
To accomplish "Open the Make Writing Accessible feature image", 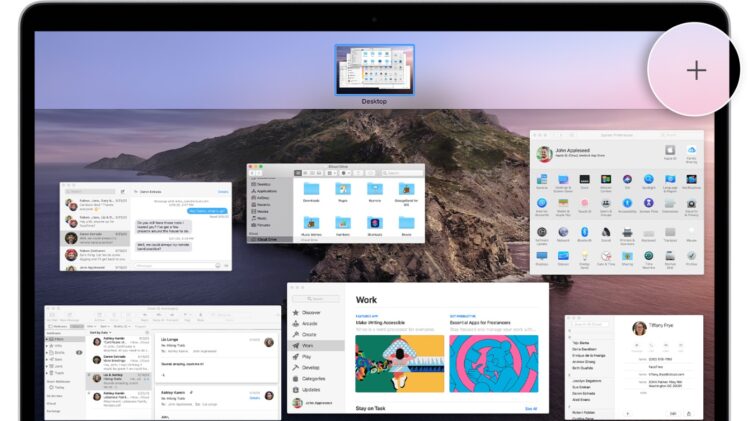I will (399, 362).
